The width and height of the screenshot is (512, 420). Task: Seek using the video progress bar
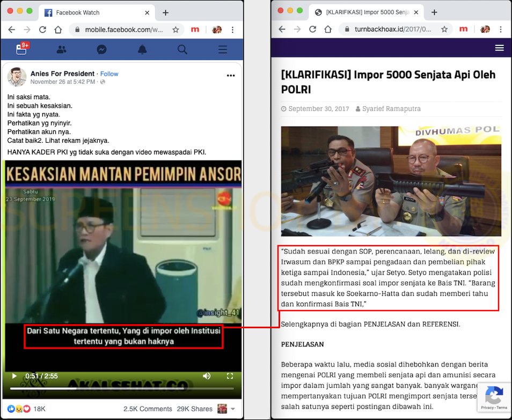click(x=107, y=387)
